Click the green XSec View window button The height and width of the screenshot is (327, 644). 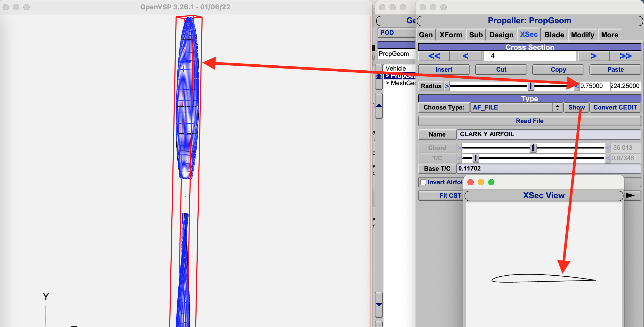tap(491, 182)
